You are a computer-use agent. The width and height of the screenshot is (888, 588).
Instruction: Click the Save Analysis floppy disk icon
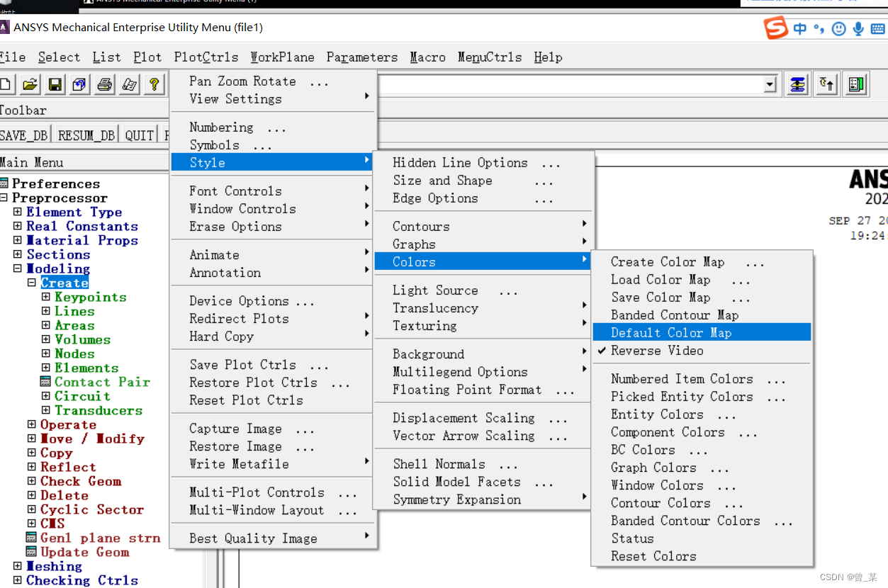click(55, 85)
